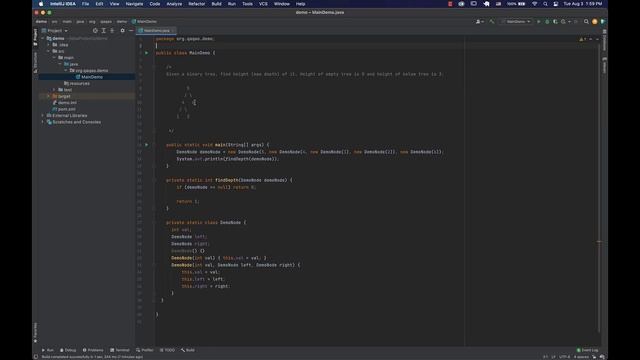Open the Debug tool window button

68,350
